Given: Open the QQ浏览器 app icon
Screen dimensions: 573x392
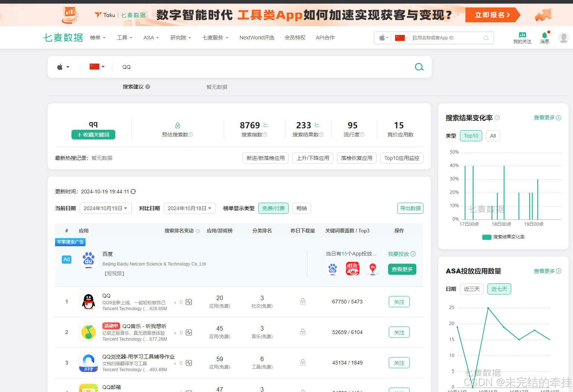Looking at the screenshot, I should tap(89, 363).
